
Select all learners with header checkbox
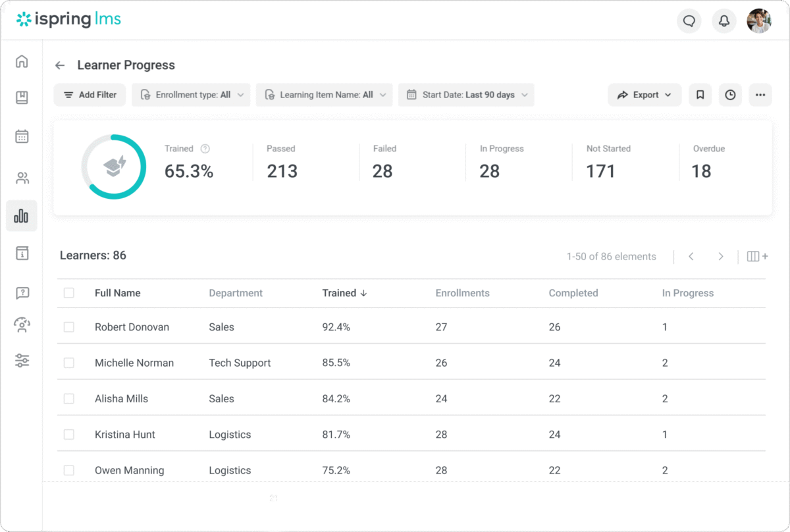69,293
